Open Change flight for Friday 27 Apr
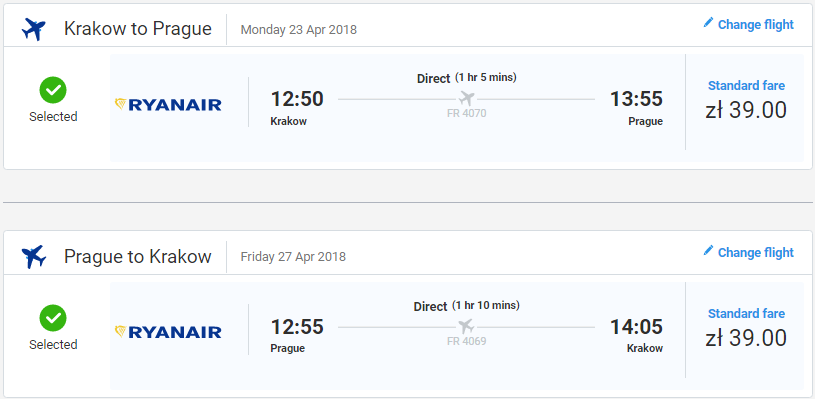The width and height of the screenshot is (815, 399). point(748,252)
